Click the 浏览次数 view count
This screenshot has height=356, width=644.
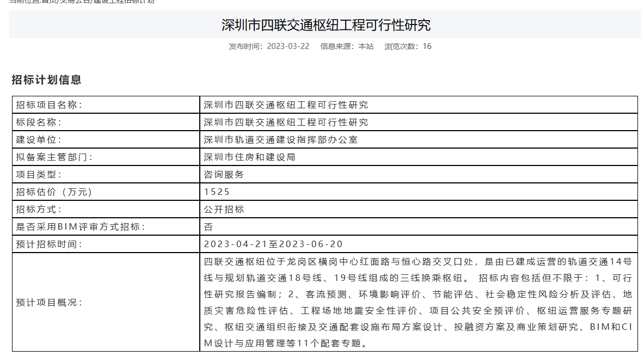408,46
